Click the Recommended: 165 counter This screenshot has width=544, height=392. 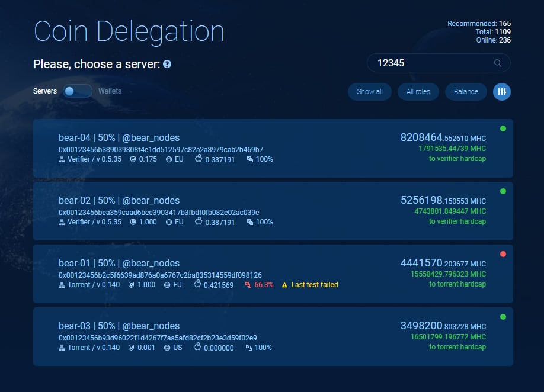click(x=479, y=24)
